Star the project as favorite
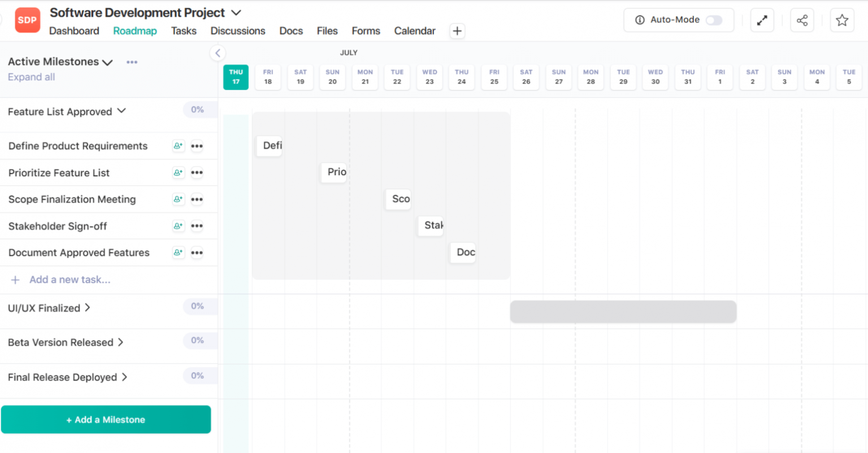This screenshot has height=453, width=868. click(x=841, y=20)
